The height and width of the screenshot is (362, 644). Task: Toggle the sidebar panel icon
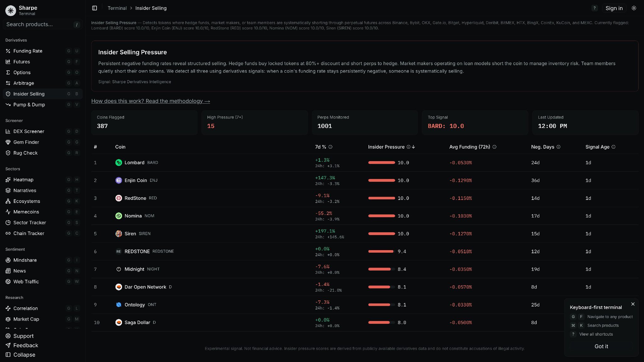click(94, 8)
